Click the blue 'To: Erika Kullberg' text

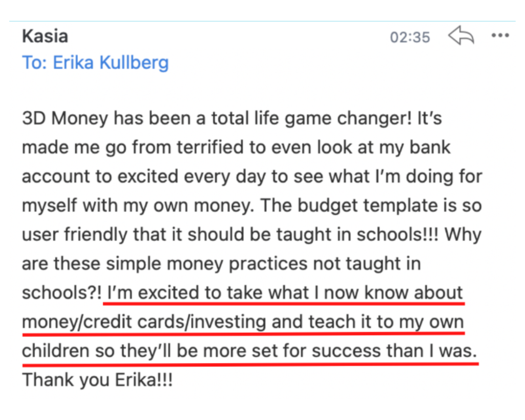96,62
